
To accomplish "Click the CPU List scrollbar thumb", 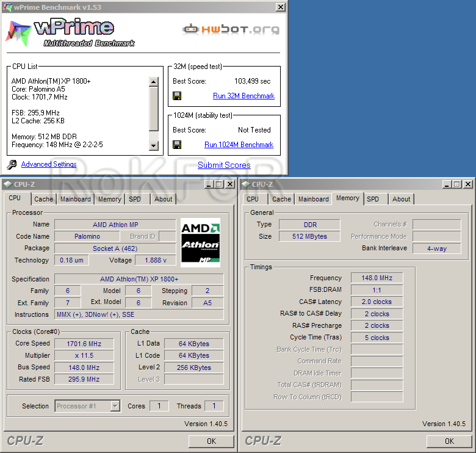I will [x=154, y=109].
